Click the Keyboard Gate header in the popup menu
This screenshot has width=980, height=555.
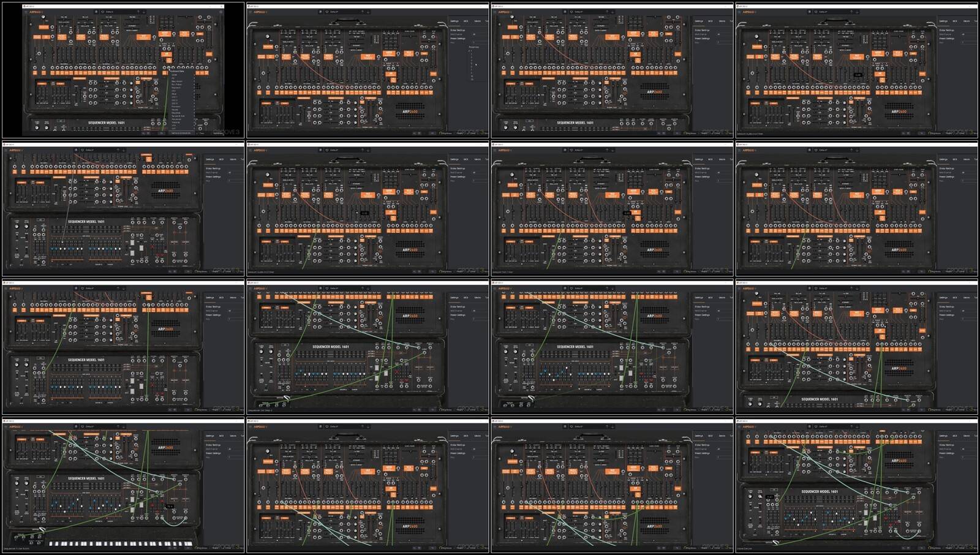tap(178, 72)
